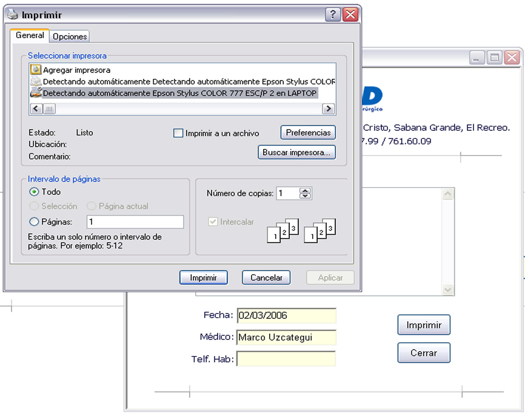Screen dimensions: 525x420
Task: Open printer Preferencias
Action: coord(308,132)
